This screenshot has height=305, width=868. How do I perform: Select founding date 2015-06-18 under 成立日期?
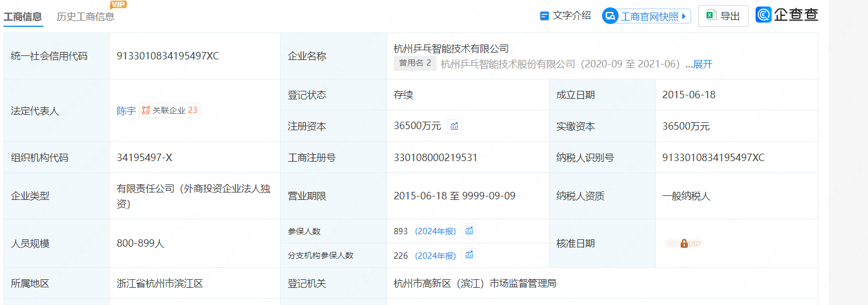click(689, 95)
